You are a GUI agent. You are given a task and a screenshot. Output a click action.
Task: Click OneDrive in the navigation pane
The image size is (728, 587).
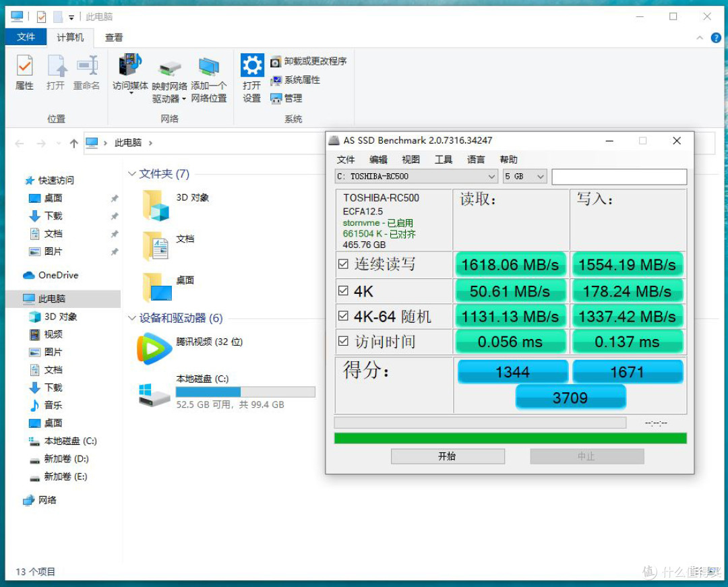coord(58,275)
